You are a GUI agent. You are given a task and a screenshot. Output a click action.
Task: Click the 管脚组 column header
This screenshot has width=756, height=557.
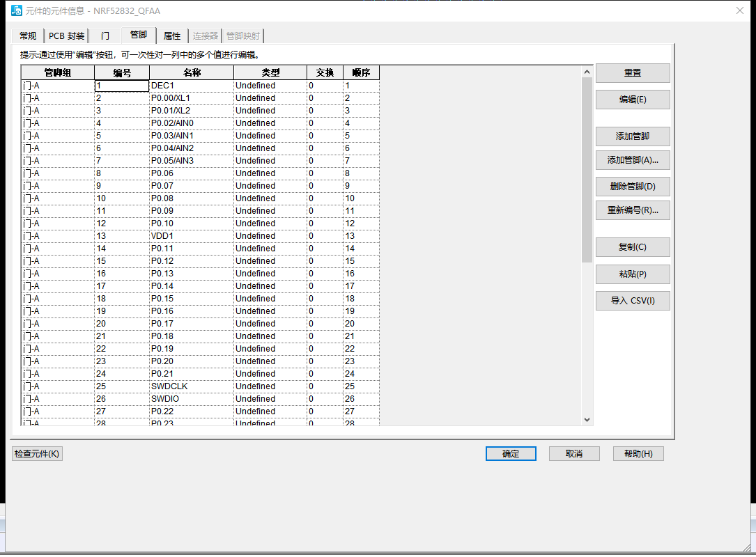point(58,72)
